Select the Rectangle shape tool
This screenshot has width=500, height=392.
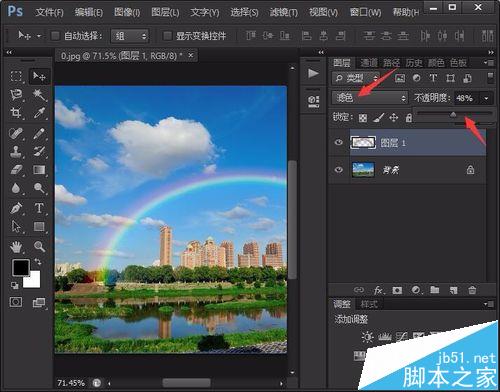[x=39, y=227]
